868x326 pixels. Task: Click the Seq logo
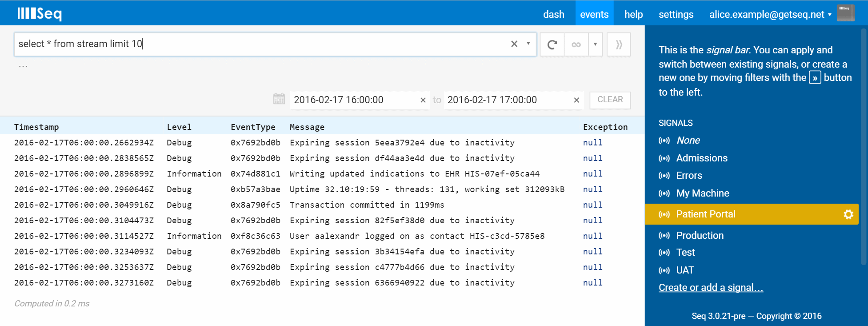pos(40,13)
